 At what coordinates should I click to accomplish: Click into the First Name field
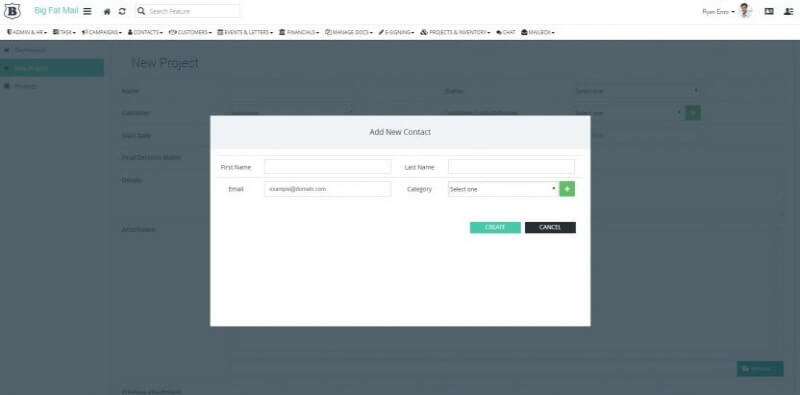[x=328, y=167]
